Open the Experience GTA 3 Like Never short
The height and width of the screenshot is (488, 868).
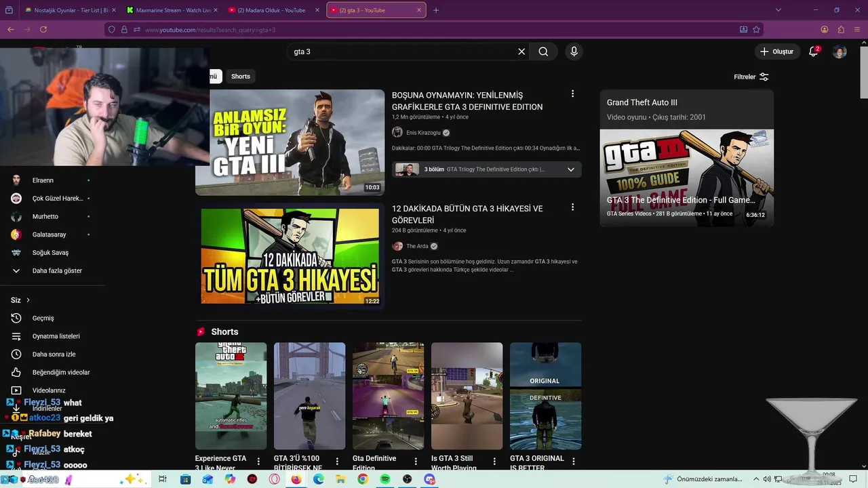pos(231,396)
